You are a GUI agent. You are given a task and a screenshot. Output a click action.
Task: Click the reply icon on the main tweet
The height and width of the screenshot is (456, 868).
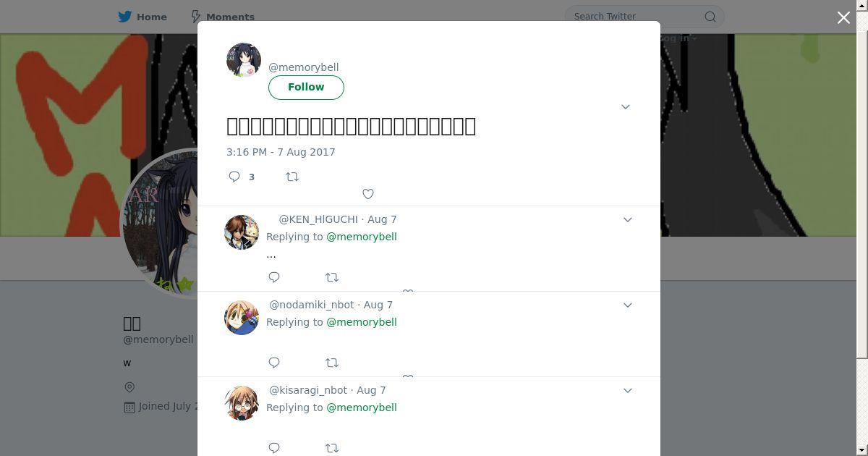pos(234,177)
